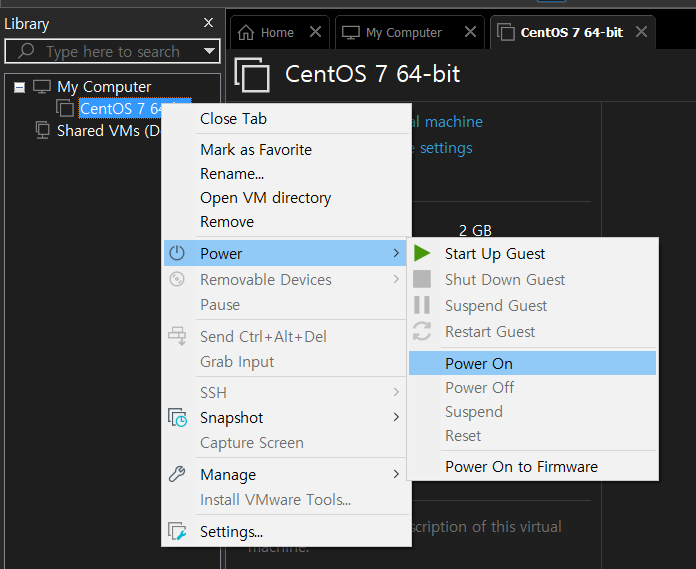Click the Suspend Guest pause icon
Image resolution: width=696 pixels, height=569 pixels.
pyautogui.click(x=422, y=305)
